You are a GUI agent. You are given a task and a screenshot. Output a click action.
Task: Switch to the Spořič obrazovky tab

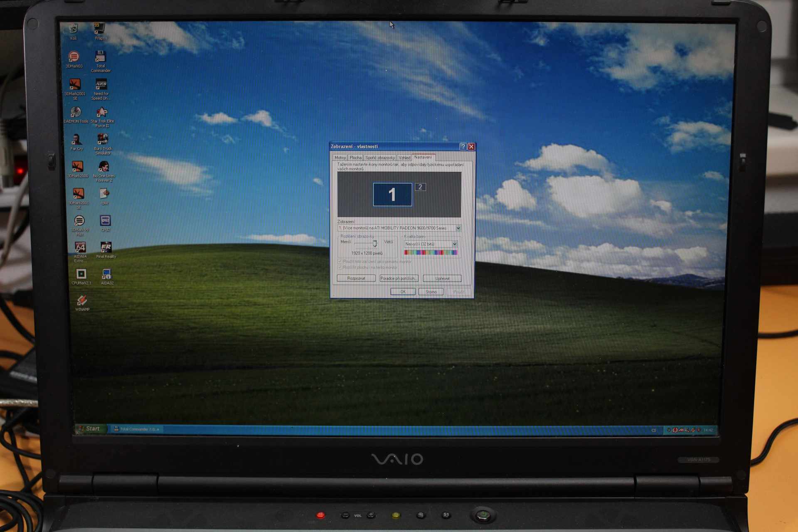click(380, 158)
